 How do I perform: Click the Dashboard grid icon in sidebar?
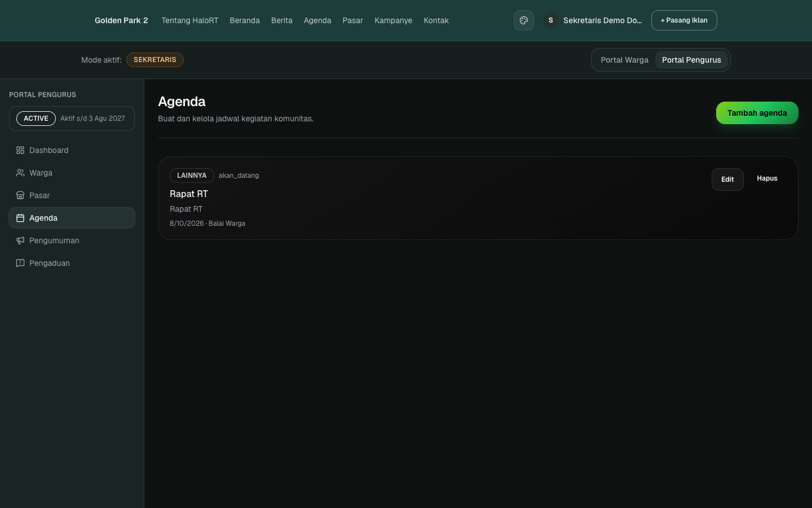click(x=20, y=150)
